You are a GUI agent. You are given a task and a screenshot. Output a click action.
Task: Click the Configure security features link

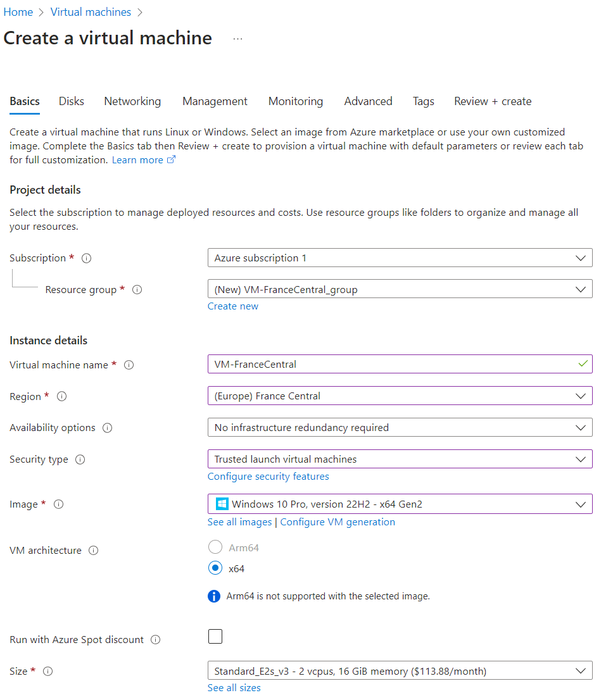coord(269,477)
